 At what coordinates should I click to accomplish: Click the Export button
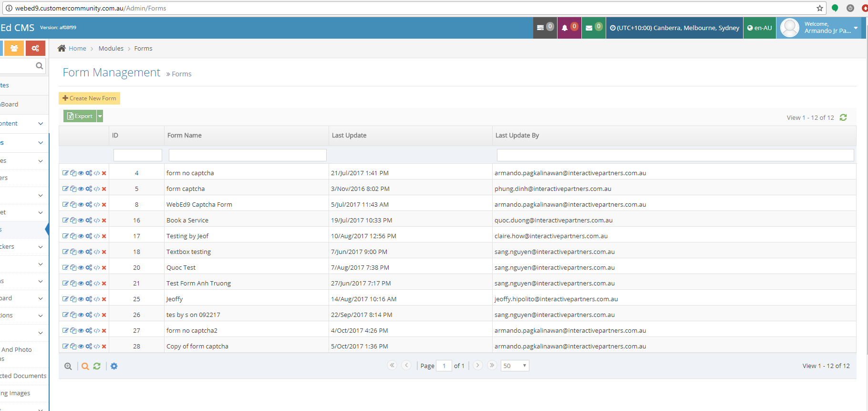80,116
